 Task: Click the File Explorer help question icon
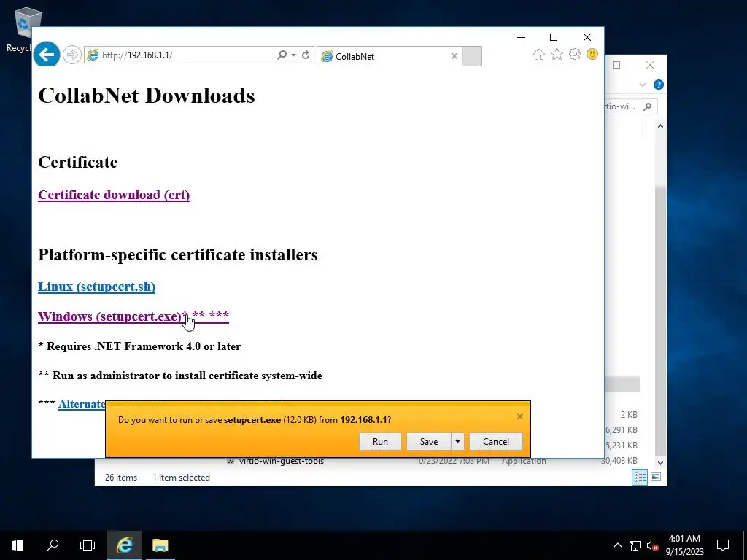point(659,85)
